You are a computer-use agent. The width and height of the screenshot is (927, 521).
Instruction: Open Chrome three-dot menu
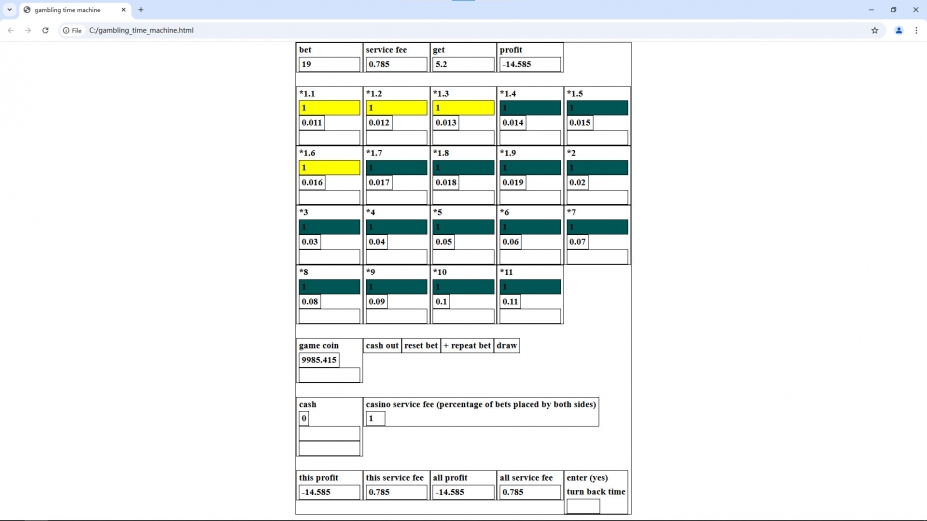916,30
